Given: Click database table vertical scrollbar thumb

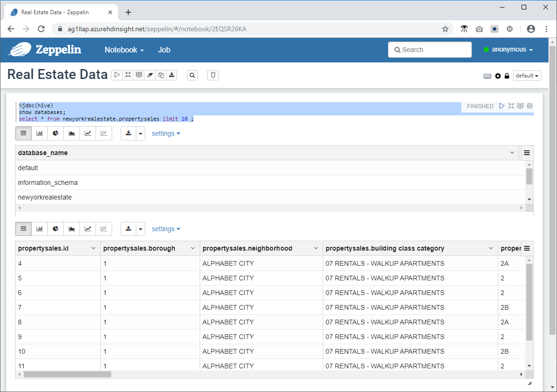Looking at the screenshot, I should (x=529, y=176).
